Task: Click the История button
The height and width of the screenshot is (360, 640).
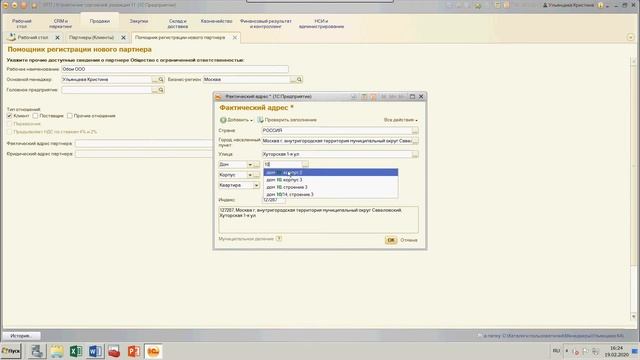Action: [x=21, y=336]
